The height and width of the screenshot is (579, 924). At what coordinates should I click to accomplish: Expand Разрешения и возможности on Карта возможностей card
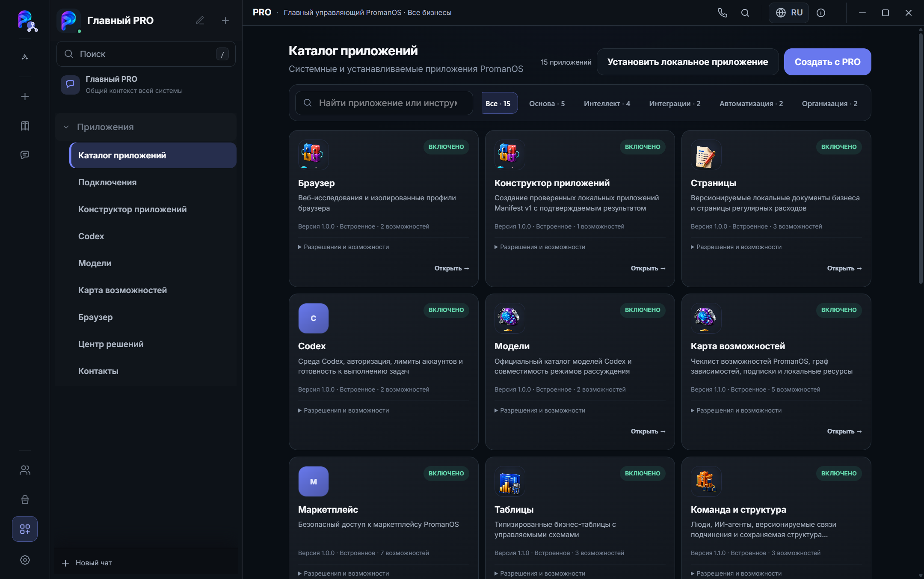736,410
